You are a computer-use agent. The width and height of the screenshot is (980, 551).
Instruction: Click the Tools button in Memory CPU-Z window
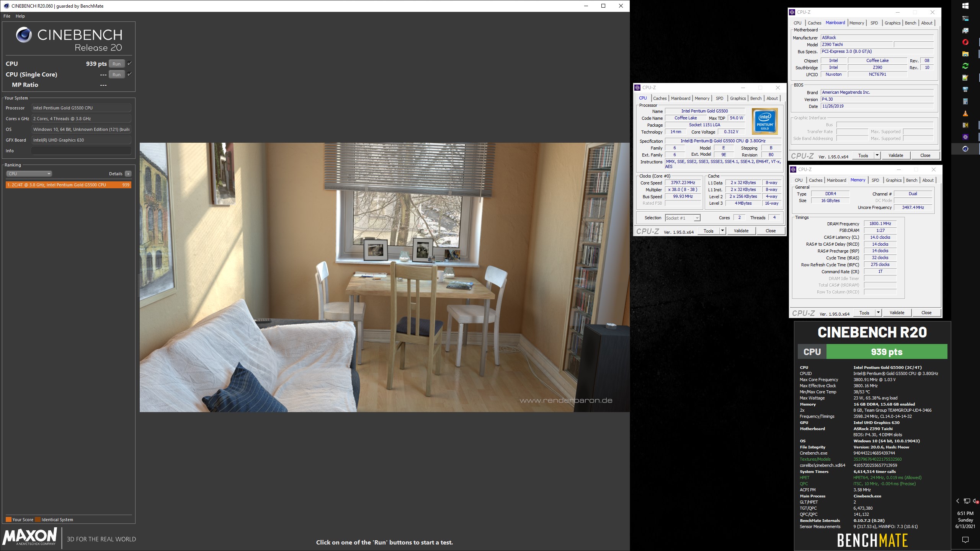pyautogui.click(x=864, y=313)
